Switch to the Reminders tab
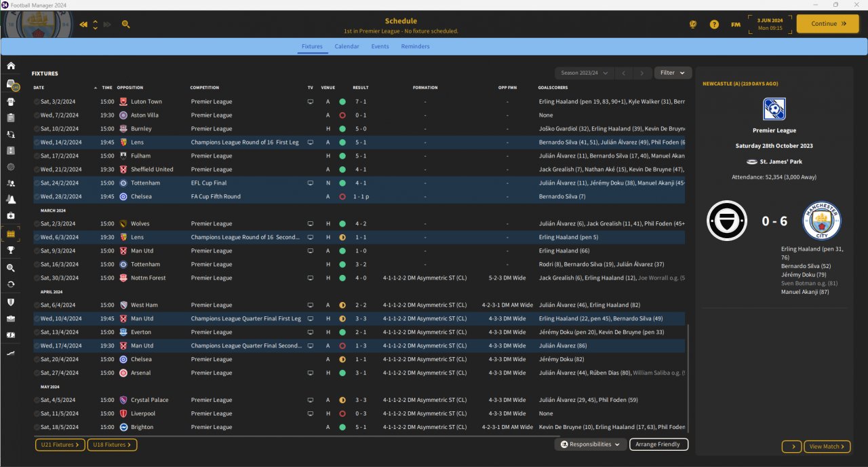 click(x=415, y=47)
